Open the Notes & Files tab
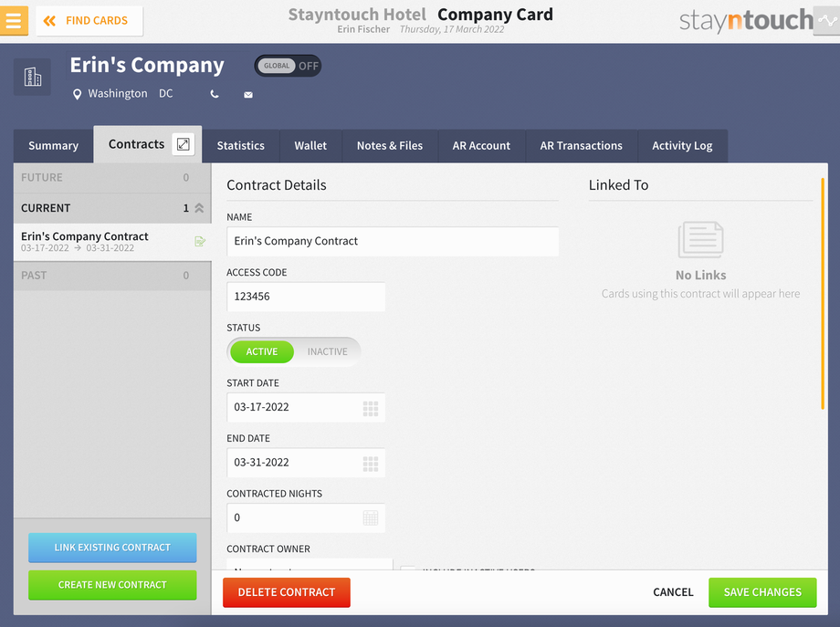Screen dimensions: 840x627 click(x=390, y=146)
